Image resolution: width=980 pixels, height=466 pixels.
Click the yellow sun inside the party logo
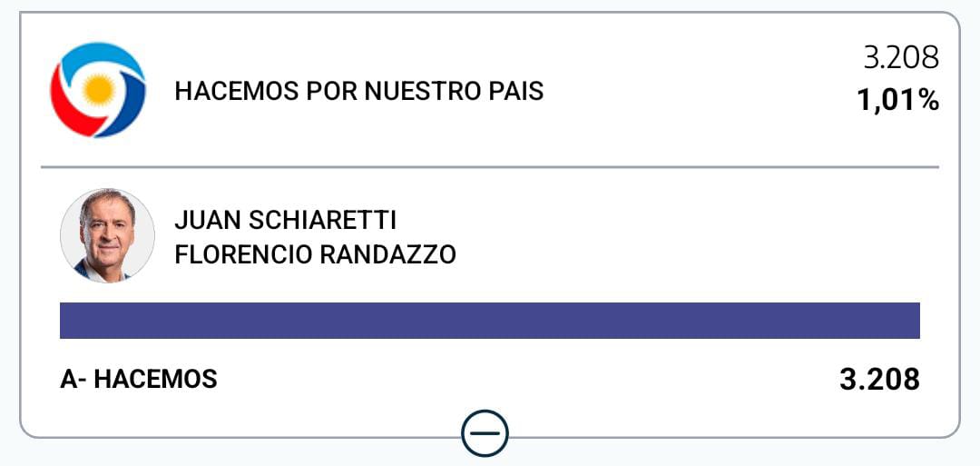(97, 89)
